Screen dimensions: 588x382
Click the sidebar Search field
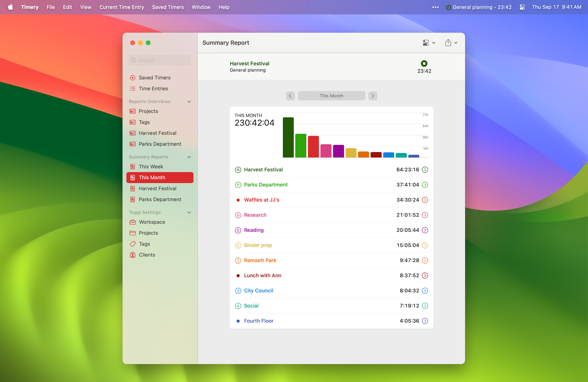[160, 60]
